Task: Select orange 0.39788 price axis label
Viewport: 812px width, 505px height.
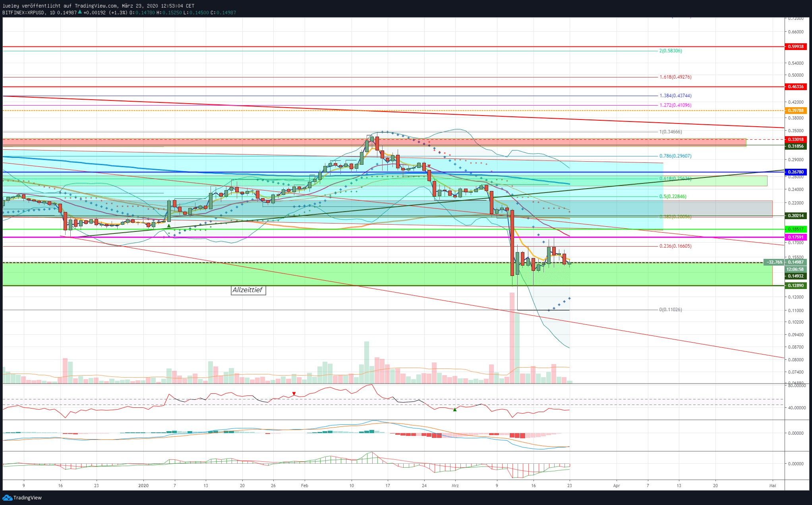Action: 796,111
